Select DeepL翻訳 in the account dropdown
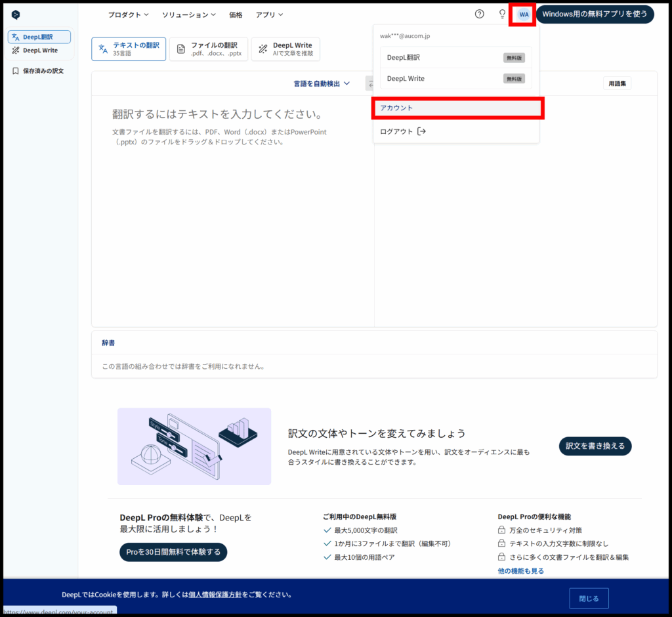Viewport: 672px width, 617px height. tap(455, 58)
